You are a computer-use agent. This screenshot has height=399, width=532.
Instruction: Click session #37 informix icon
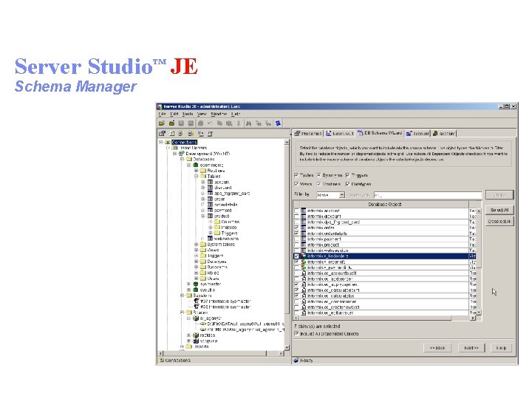click(x=196, y=301)
